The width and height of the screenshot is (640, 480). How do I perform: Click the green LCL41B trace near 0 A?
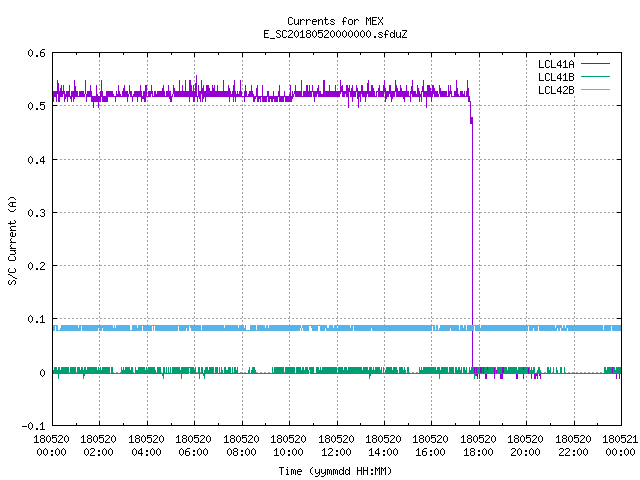(x=337, y=371)
